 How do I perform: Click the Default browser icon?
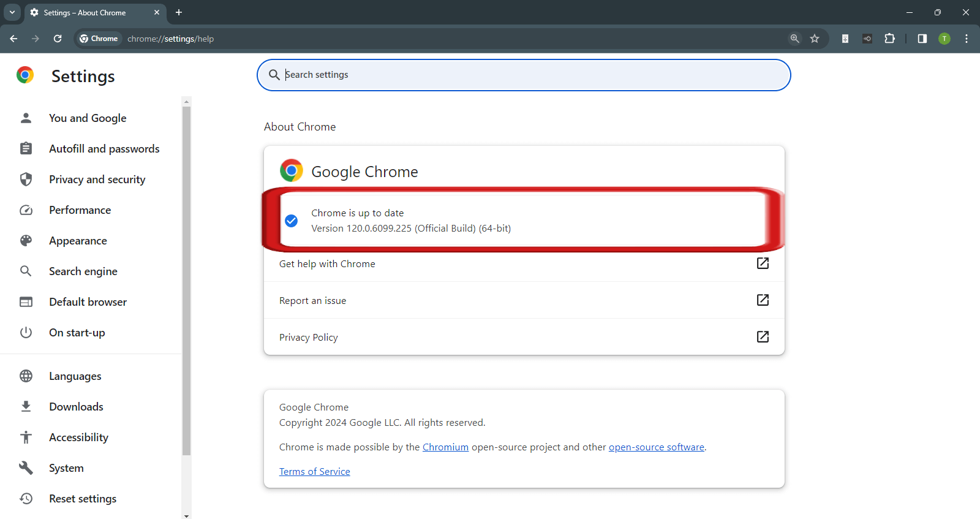[x=26, y=302]
